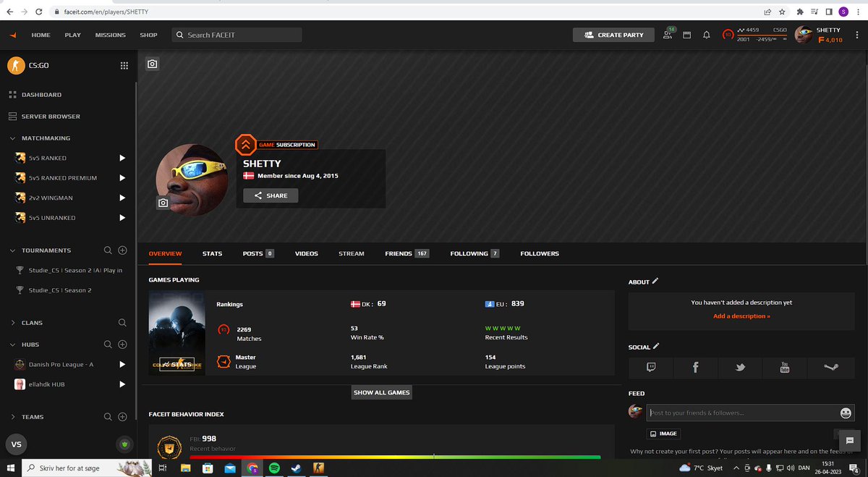
Task: Expand the TEAMS section
Action: [x=12, y=417]
